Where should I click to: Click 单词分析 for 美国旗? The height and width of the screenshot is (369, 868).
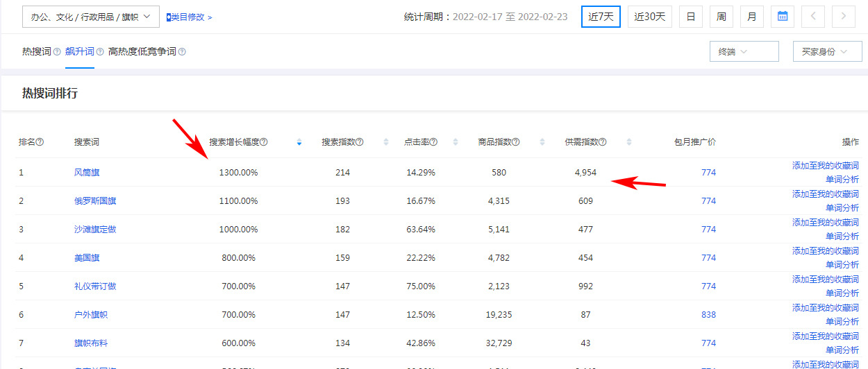[842, 265]
